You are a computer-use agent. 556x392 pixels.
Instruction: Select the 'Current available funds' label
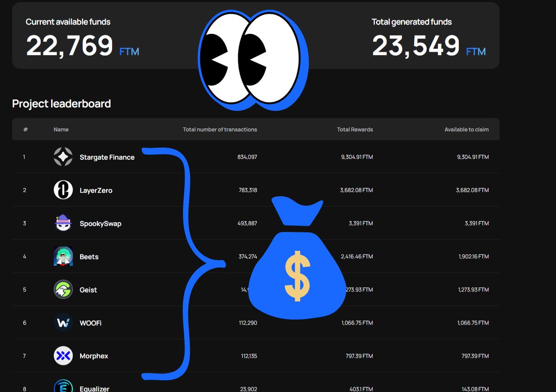(x=68, y=22)
